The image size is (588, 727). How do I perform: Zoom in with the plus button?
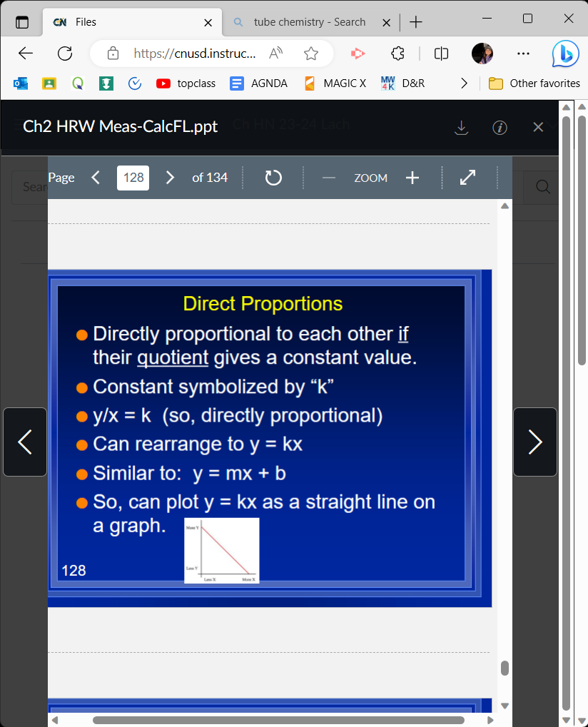pyautogui.click(x=412, y=178)
